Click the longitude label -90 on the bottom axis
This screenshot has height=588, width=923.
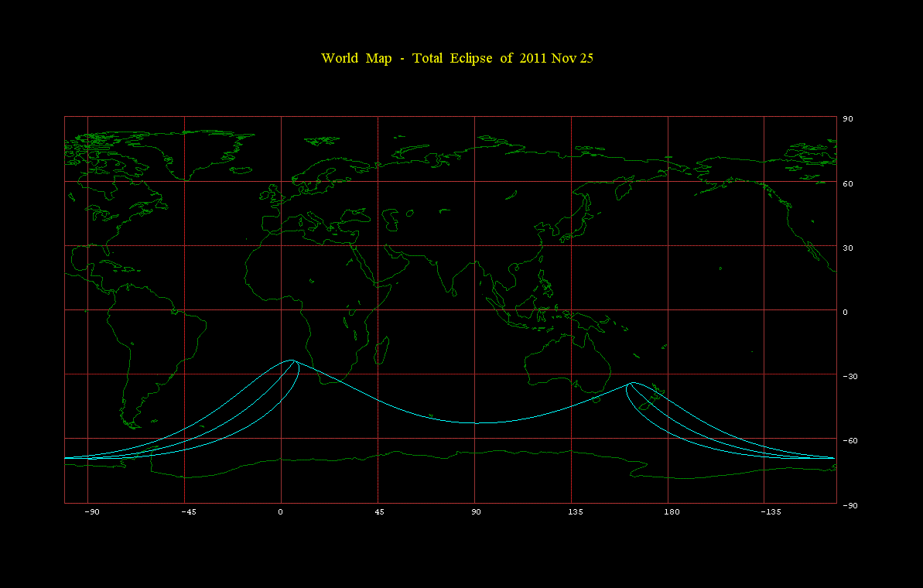[91, 512]
